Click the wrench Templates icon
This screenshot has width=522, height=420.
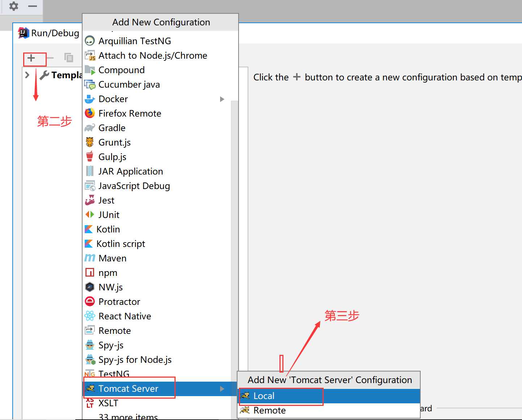pos(44,75)
